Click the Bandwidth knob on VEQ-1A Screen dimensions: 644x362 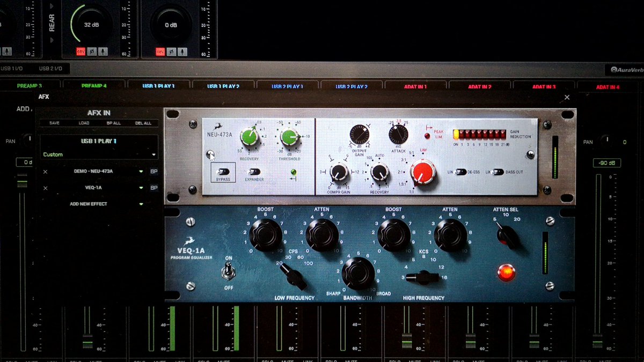pos(358,273)
